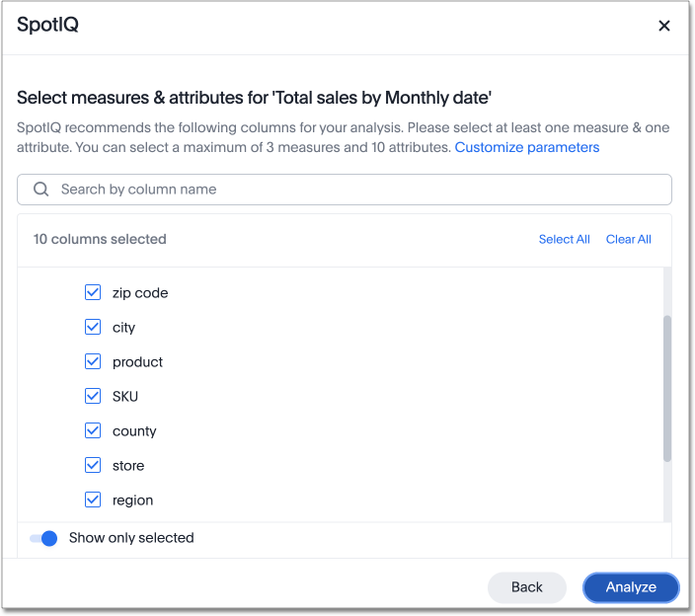Click the column list scrollbar thumb

(667, 388)
